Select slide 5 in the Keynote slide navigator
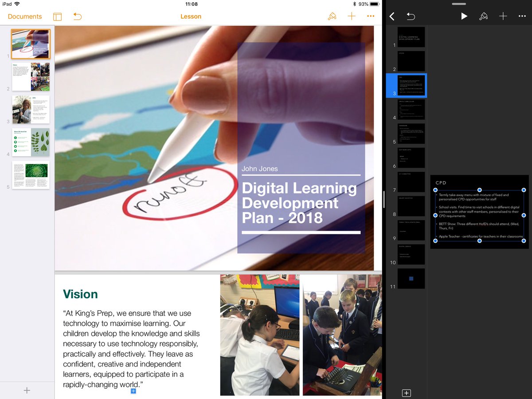 click(x=411, y=133)
